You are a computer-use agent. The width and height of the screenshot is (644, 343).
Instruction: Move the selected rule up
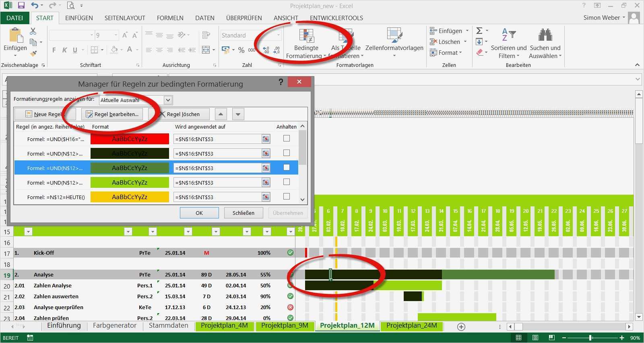pos(221,114)
